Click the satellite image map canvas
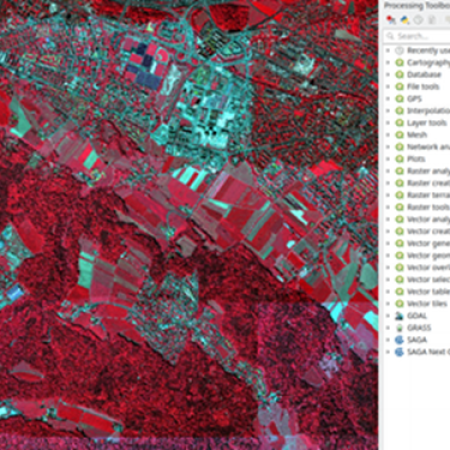This screenshot has height=450, width=450. (189, 225)
